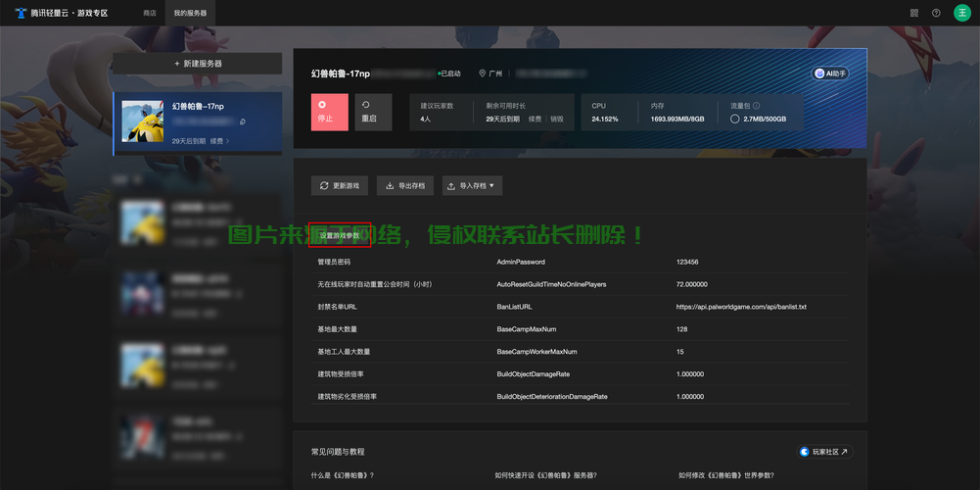Click the 基地工人最大数量 row label
The image size is (980, 490).
[344, 352]
